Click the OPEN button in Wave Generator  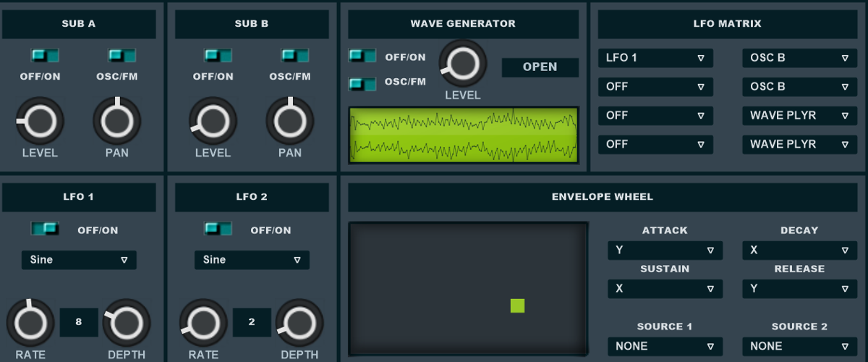(x=540, y=67)
